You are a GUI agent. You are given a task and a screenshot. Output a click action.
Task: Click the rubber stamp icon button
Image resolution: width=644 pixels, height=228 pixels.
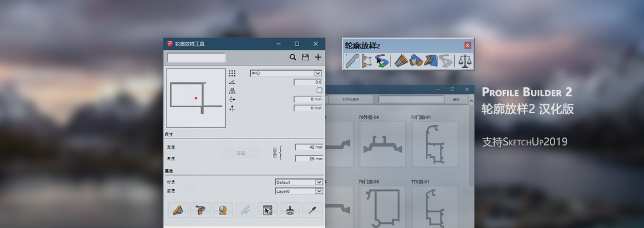point(290,210)
